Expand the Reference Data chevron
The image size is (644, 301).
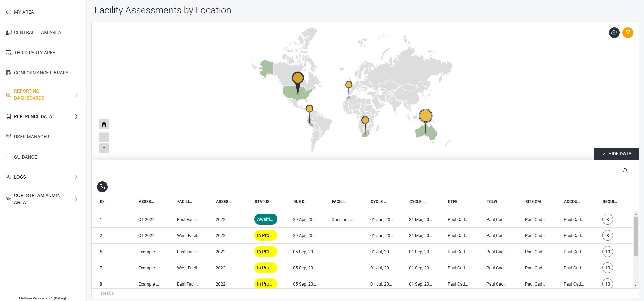[x=76, y=116]
